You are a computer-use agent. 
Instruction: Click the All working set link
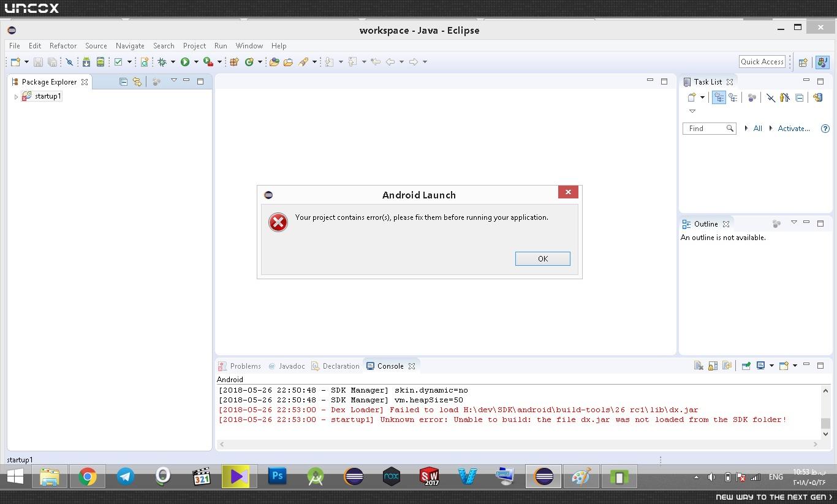758,129
